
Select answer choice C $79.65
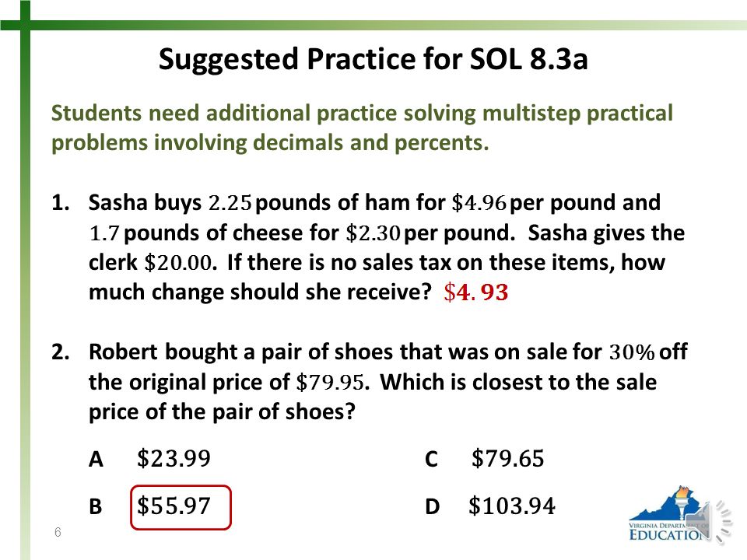point(507,458)
